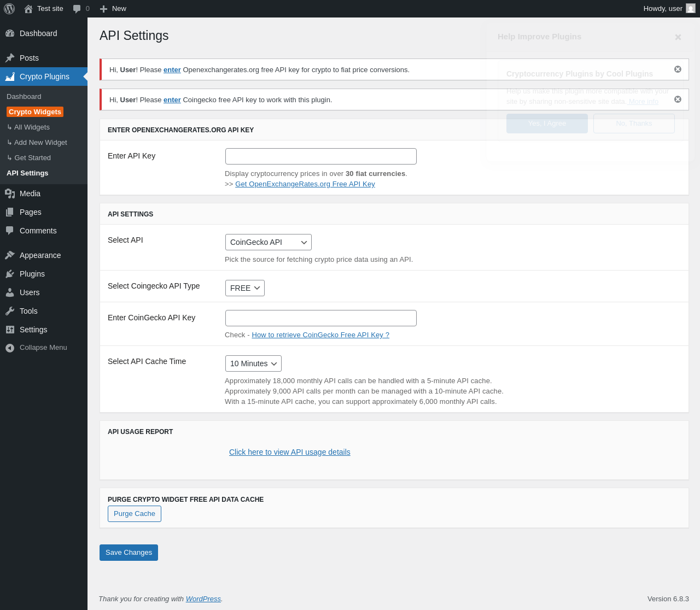Screen dimensions: 700x610
Task: Click the Tools wrench icon
Action: pos(10,311)
